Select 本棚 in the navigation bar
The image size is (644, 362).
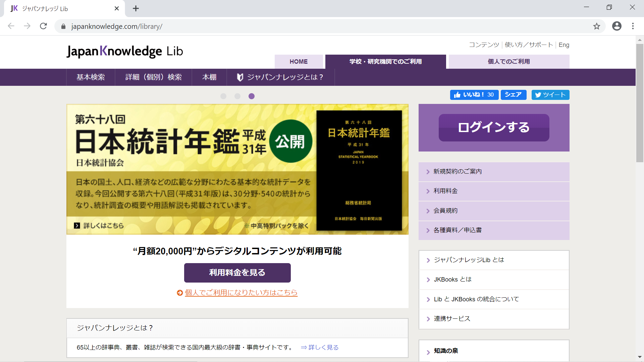click(209, 77)
